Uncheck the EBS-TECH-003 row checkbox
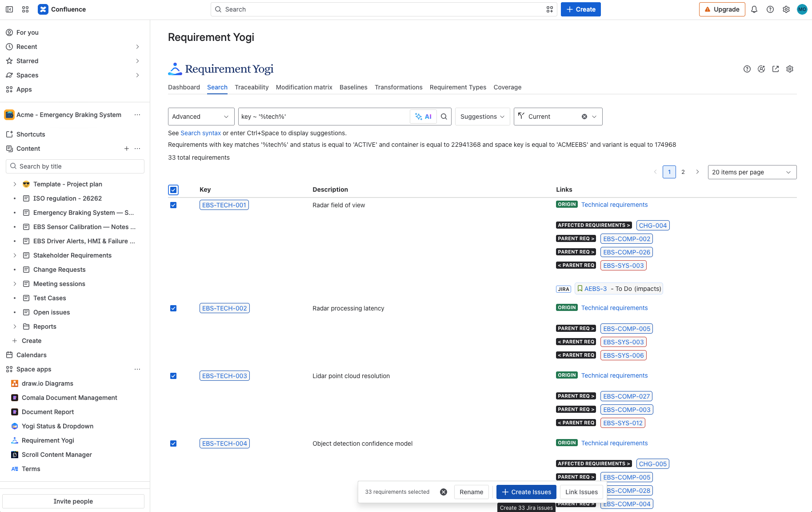 point(173,376)
